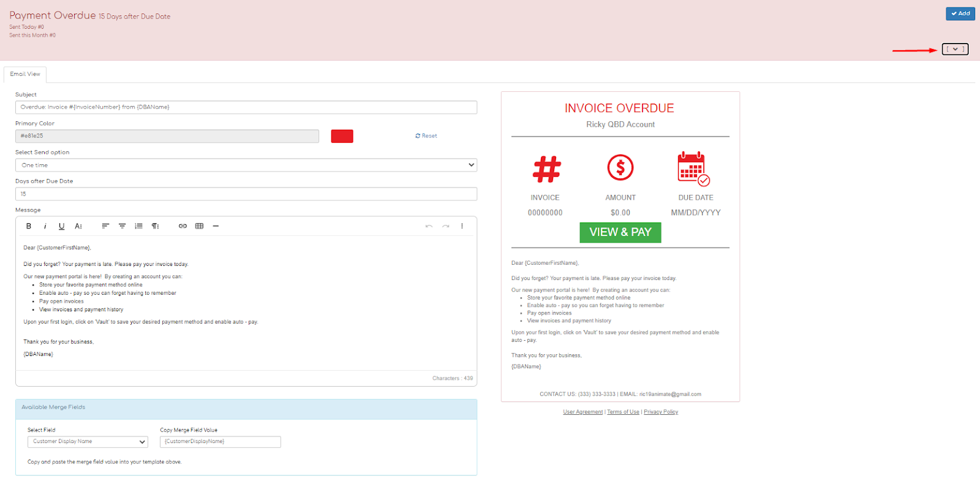Click the red primary color swatch
This screenshot has width=980, height=489.
[342, 136]
